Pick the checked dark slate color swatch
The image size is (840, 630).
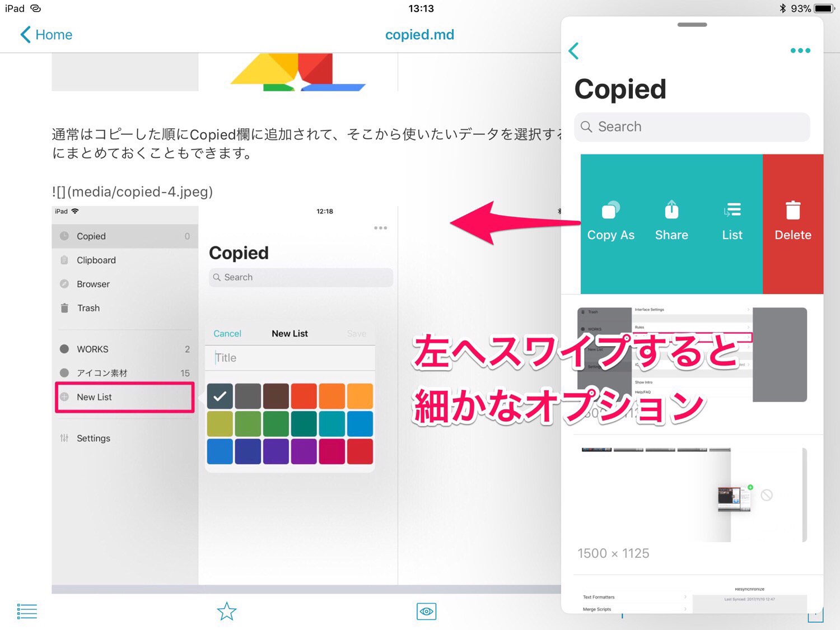pyautogui.click(x=220, y=396)
